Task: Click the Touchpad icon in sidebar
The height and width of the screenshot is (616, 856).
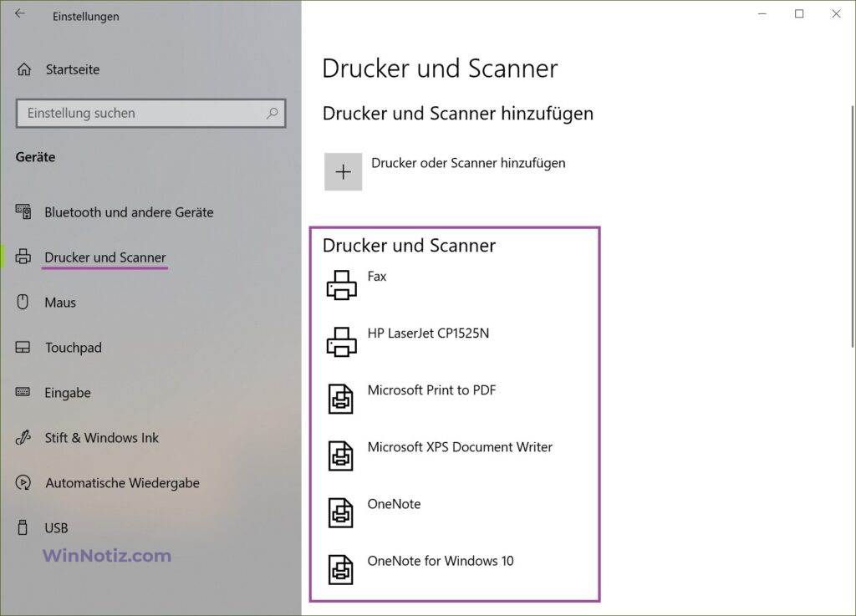Action: pos(23,347)
